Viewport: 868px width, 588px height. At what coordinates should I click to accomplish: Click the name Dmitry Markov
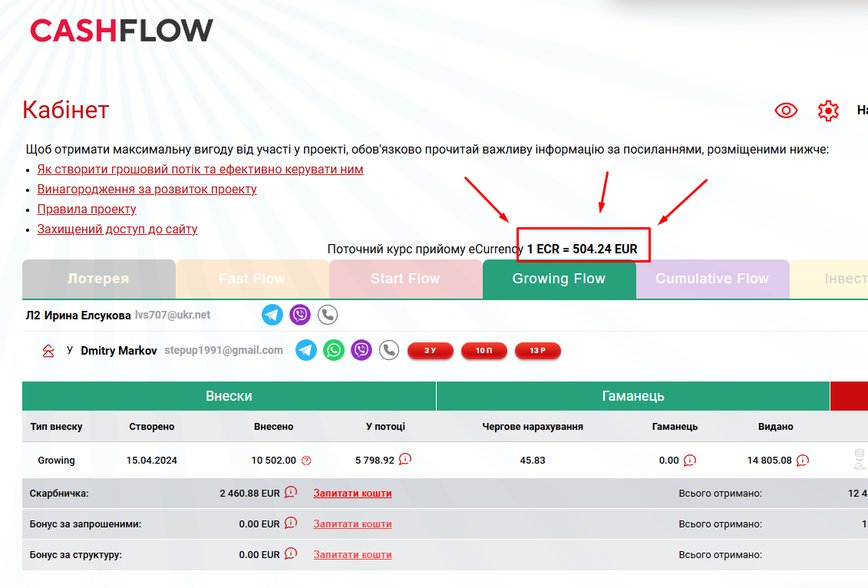pyautogui.click(x=119, y=351)
